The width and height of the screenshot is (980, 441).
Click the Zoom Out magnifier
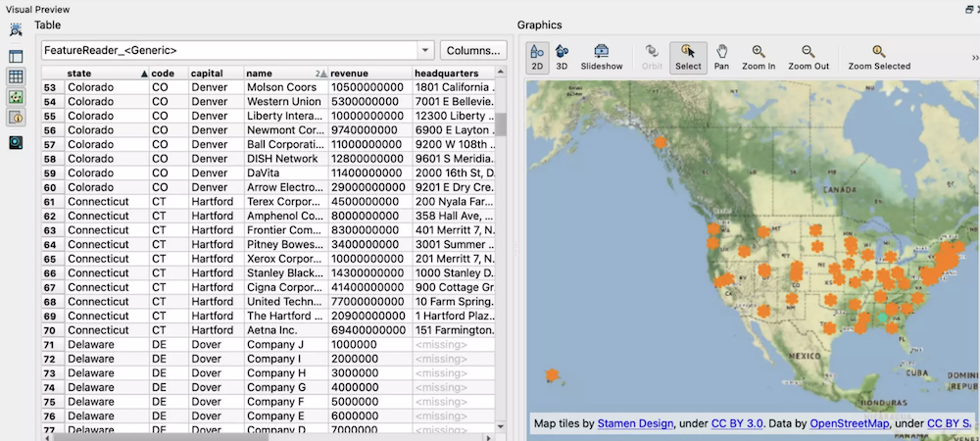[x=808, y=57]
